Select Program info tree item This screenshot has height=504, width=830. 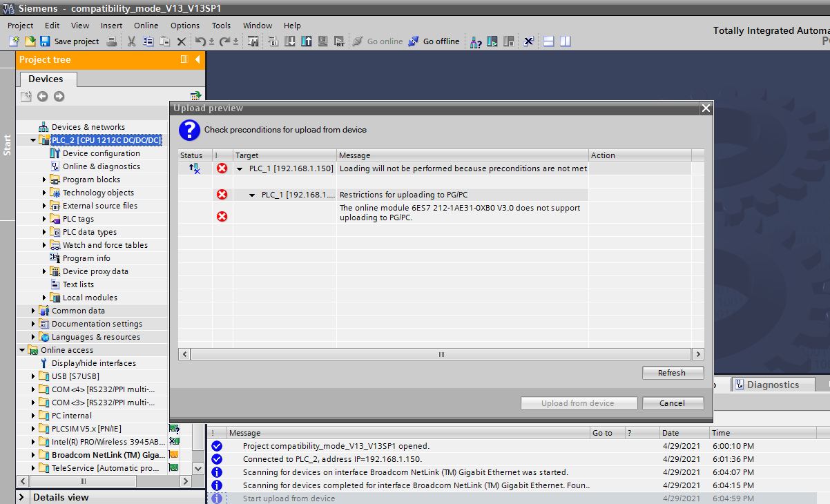pyautogui.click(x=86, y=258)
